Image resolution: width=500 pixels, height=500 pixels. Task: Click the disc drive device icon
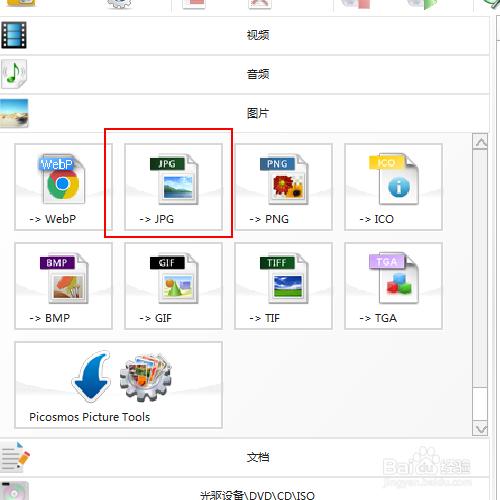tap(14, 491)
